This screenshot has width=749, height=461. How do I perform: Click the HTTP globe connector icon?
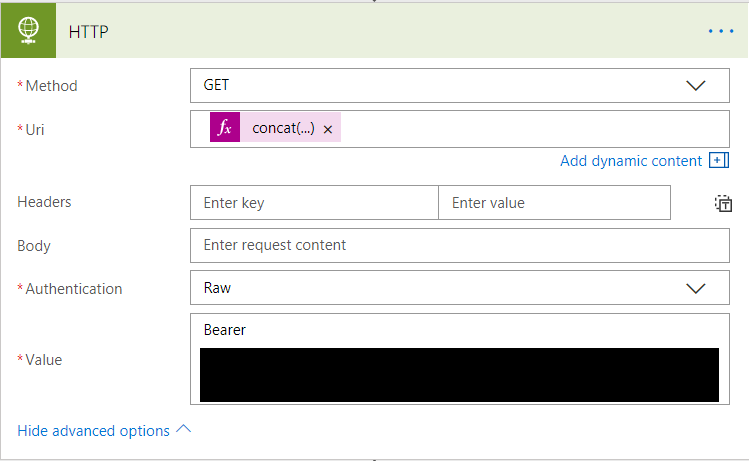tap(28, 31)
